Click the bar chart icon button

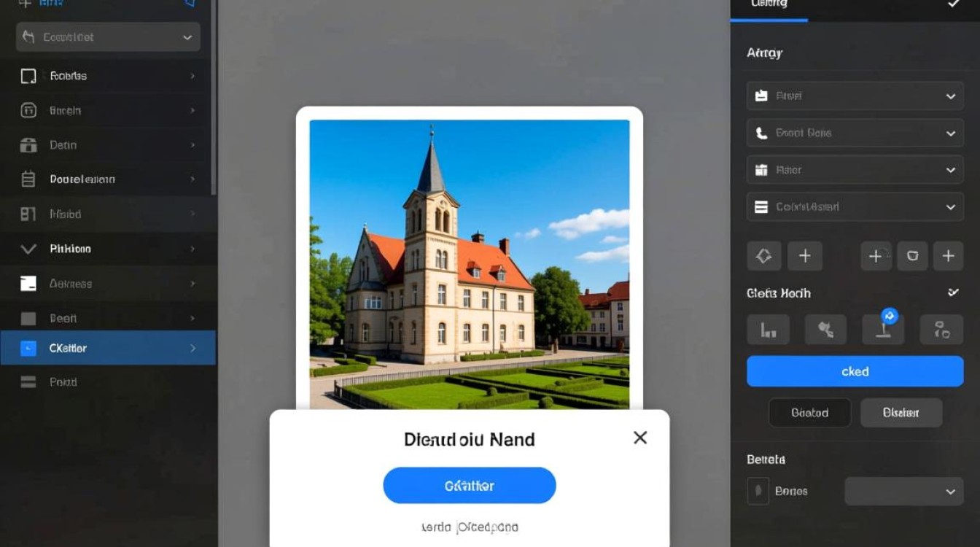(768, 330)
